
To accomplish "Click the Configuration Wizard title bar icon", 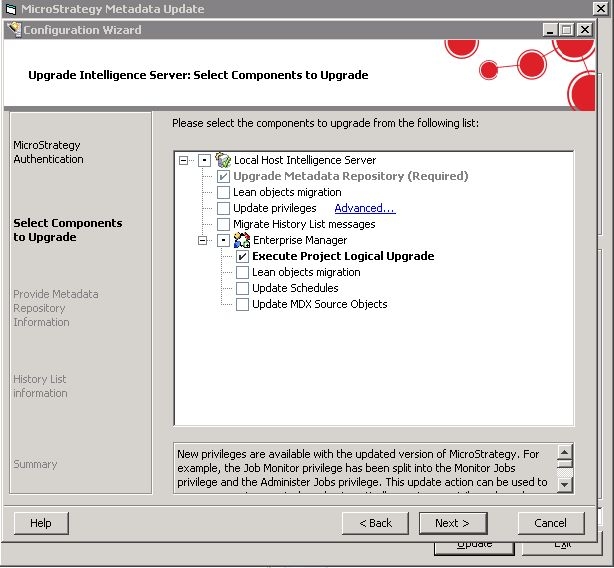I will click(14, 30).
